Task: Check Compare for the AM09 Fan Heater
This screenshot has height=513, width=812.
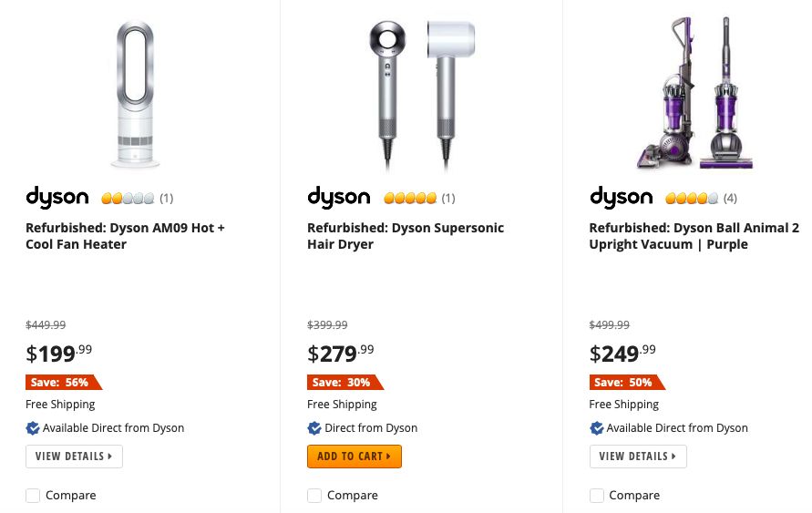Action: click(33, 496)
